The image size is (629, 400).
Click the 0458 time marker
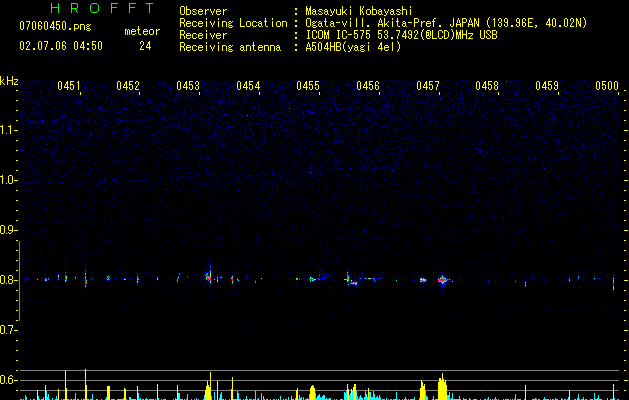(487, 86)
